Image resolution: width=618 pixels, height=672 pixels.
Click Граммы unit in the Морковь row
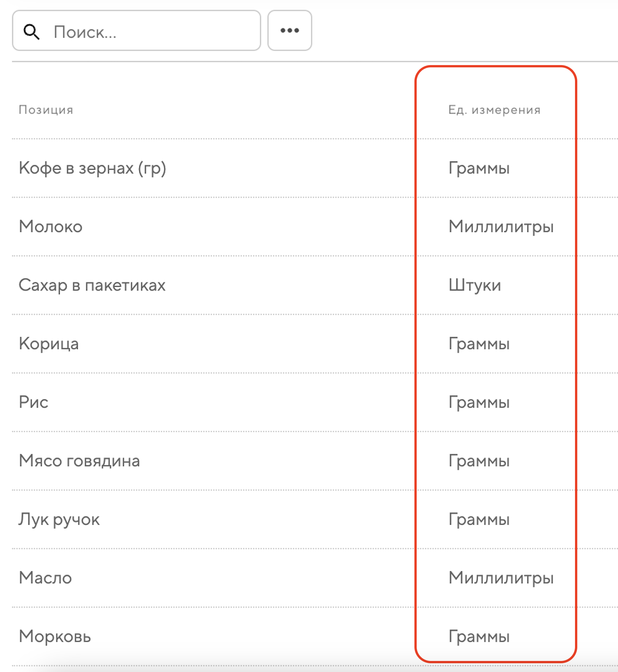pos(479,637)
